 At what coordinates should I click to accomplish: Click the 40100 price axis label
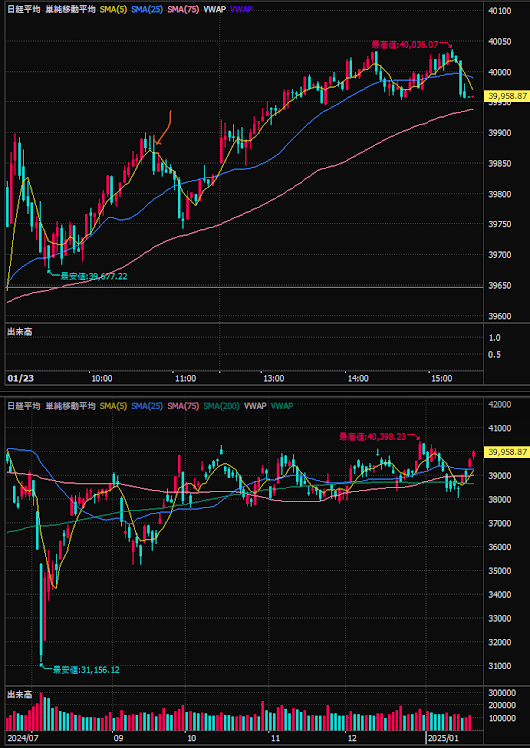500,11
